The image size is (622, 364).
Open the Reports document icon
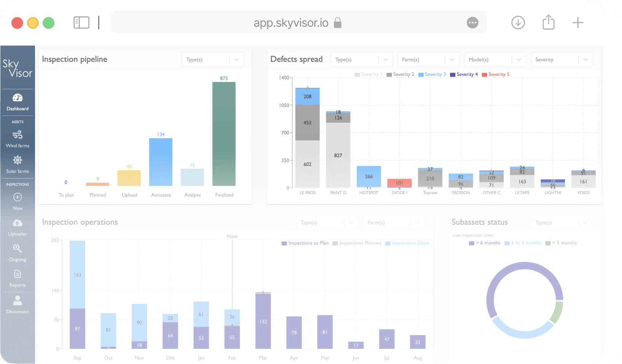coord(17,274)
